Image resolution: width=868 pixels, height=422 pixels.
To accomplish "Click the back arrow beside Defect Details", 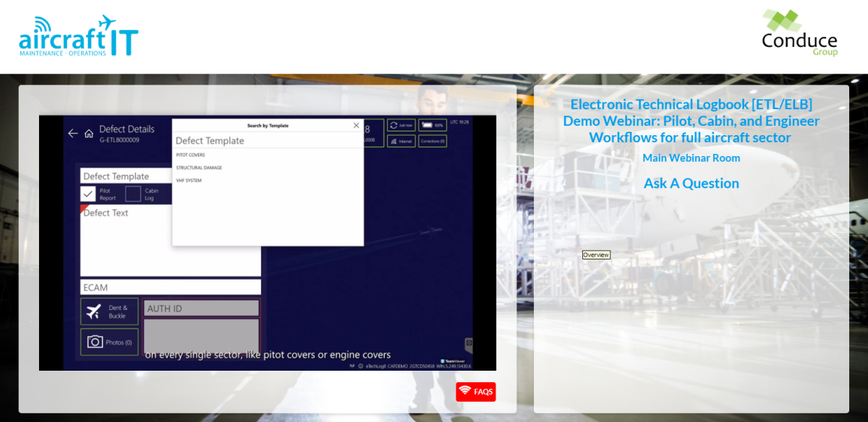I will click(x=72, y=134).
